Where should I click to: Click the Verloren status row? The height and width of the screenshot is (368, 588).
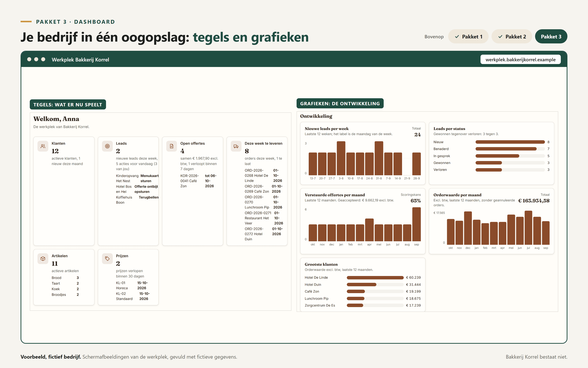[491, 170]
